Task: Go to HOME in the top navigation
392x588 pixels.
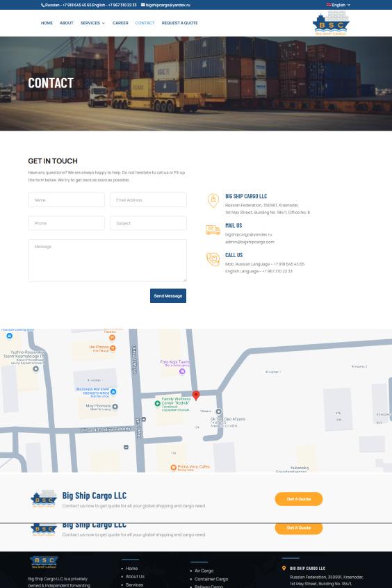Action: 47,23
